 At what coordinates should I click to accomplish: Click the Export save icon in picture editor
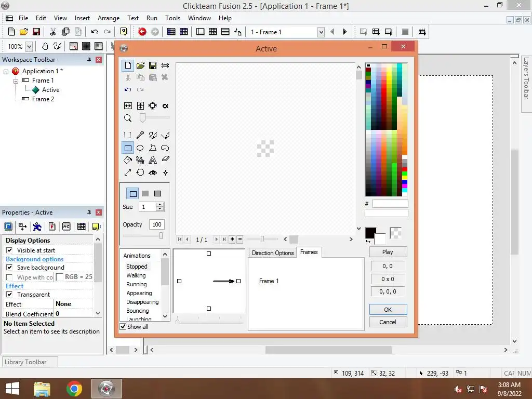pyautogui.click(x=153, y=65)
